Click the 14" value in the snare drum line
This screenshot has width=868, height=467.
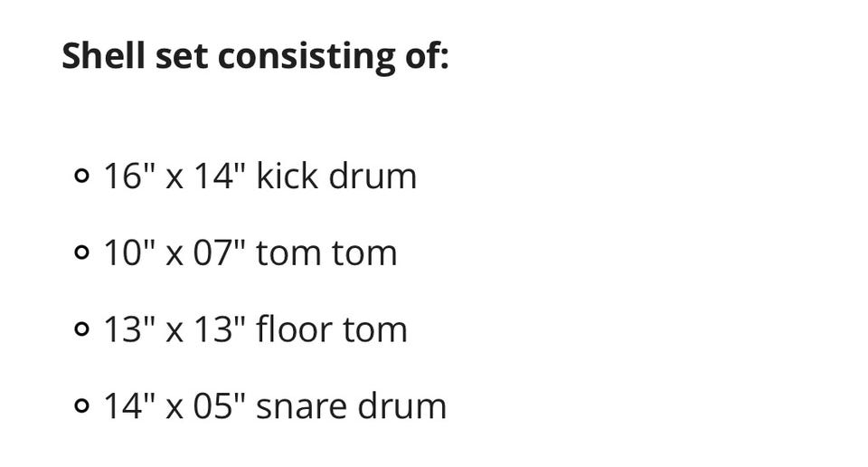[129, 405]
